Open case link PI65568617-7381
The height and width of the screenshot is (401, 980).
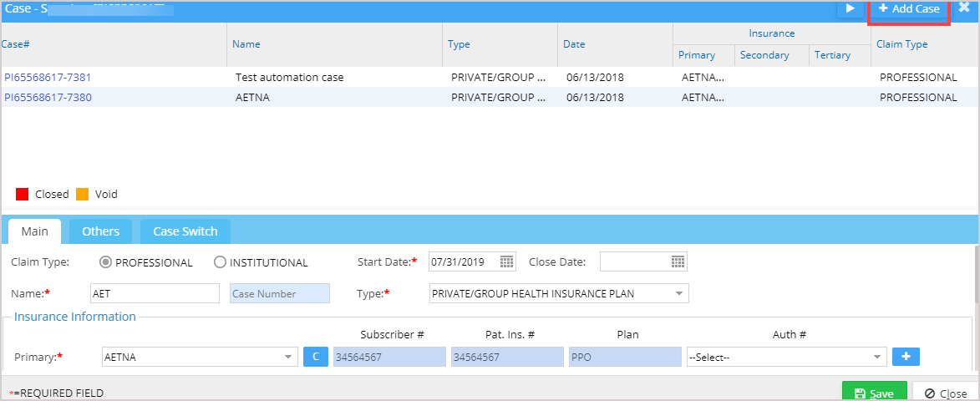point(48,77)
